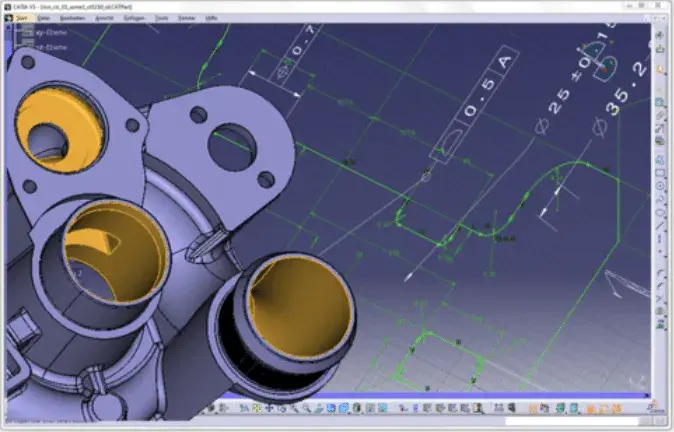Open the shading view mode icon
674x432 pixels.
click(x=357, y=408)
